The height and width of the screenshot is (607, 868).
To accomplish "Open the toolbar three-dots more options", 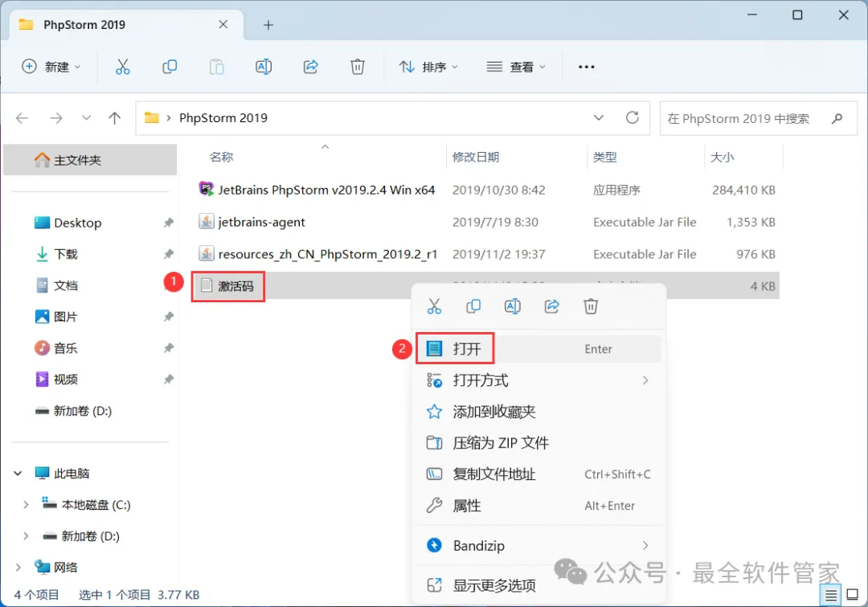I will pos(586,67).
